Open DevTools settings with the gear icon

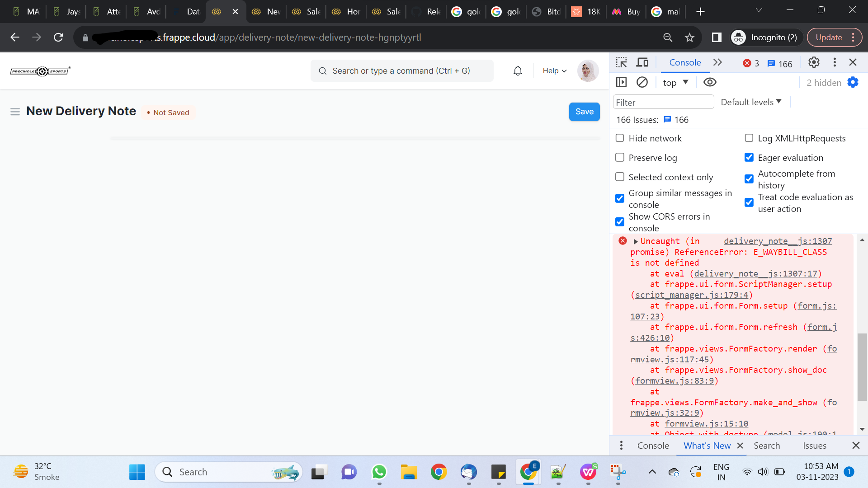pos(814,62)
